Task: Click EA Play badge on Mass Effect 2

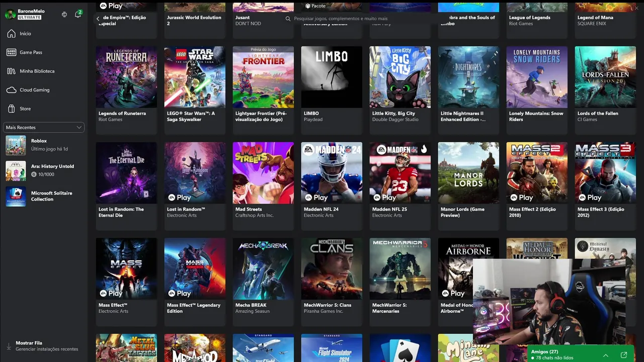Action: coord(521,198)
